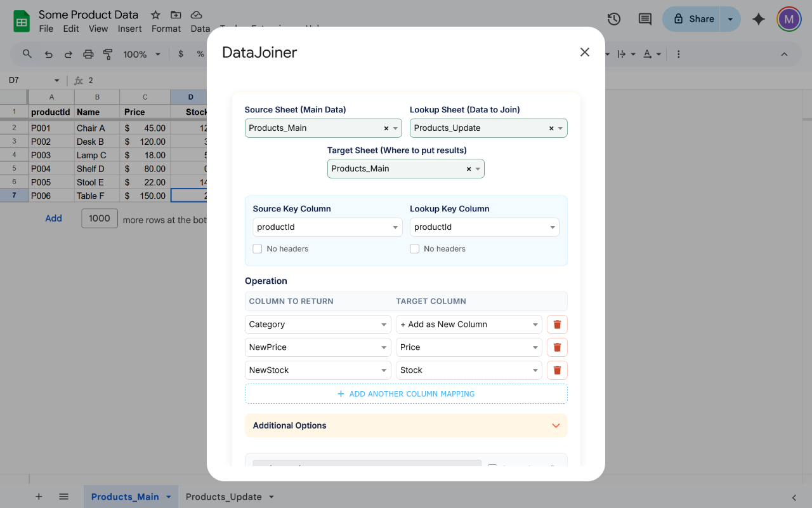Close the DataJoiner dialog
812x508 pixels.
pyautogui.click(x=584, y=52)
